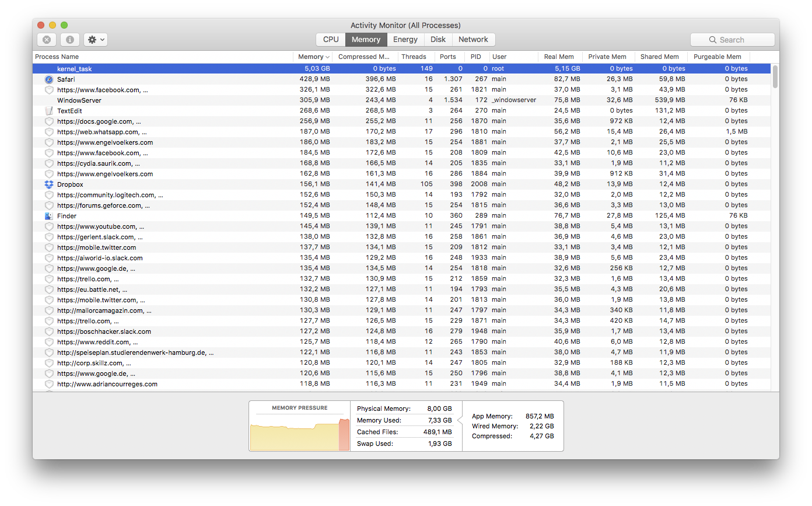Click the Physical Memory label

click(x=384, y=409)
